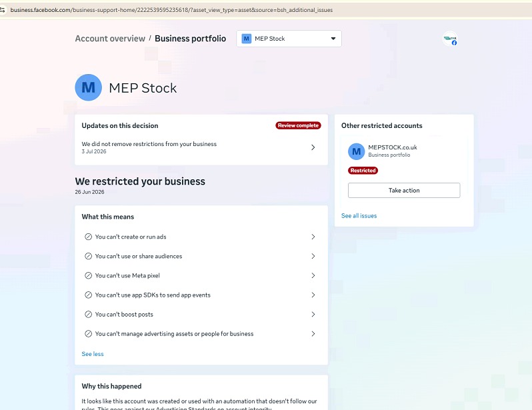Expand the decision update chevron
Image resolution: width=532 pixels, height=410 pixels.
pos(313,147)
